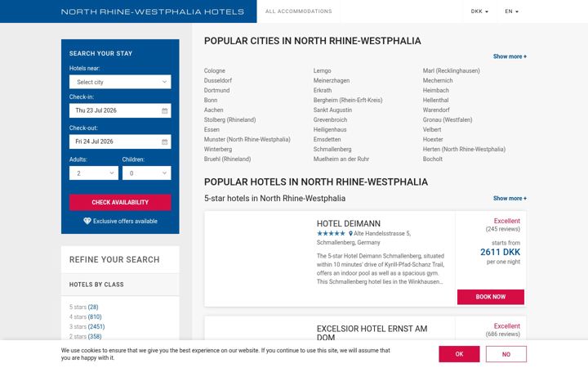Image resolution: width=588 pixels, height=368 pixels.
Task: Select the Bonn city link
Action: [x=211, y=100]
